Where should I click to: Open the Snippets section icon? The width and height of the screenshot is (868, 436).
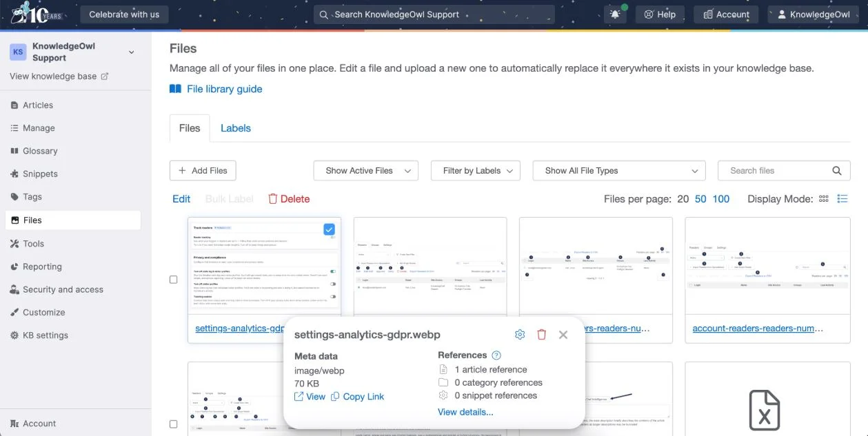[x=15, y=174]
